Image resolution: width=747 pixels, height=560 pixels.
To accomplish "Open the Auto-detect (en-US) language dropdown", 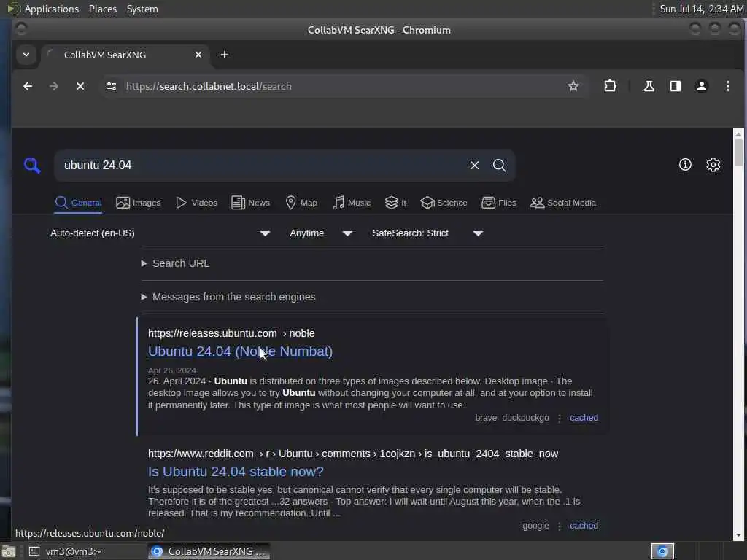I will [160, 233].
